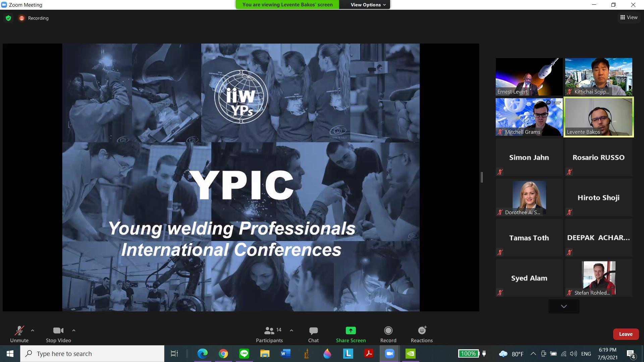
Task: Open Adobe Acrobat from taskbar
Action: click(369, 354)
